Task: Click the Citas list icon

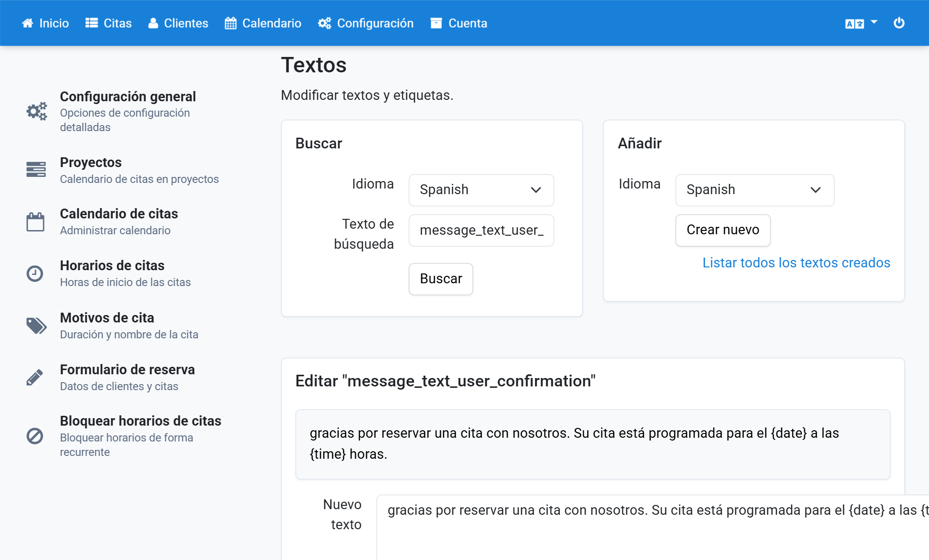Action: click(91, 23)
